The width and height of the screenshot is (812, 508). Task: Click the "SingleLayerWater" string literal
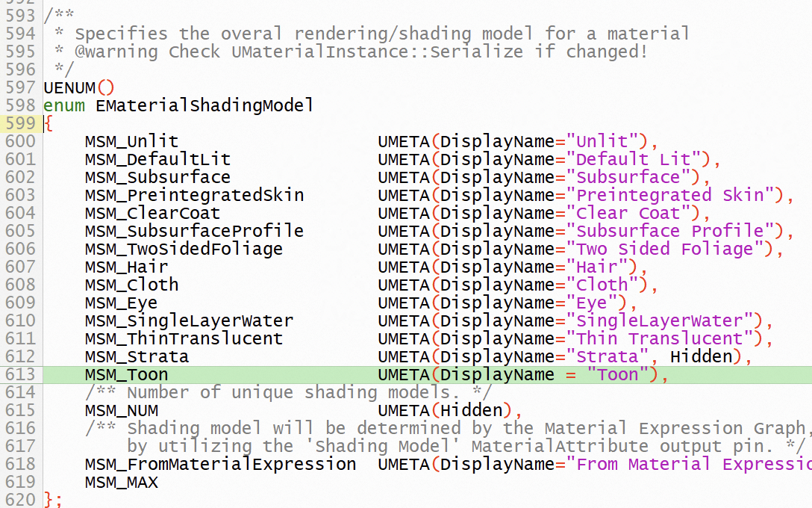tap(659, 320)
